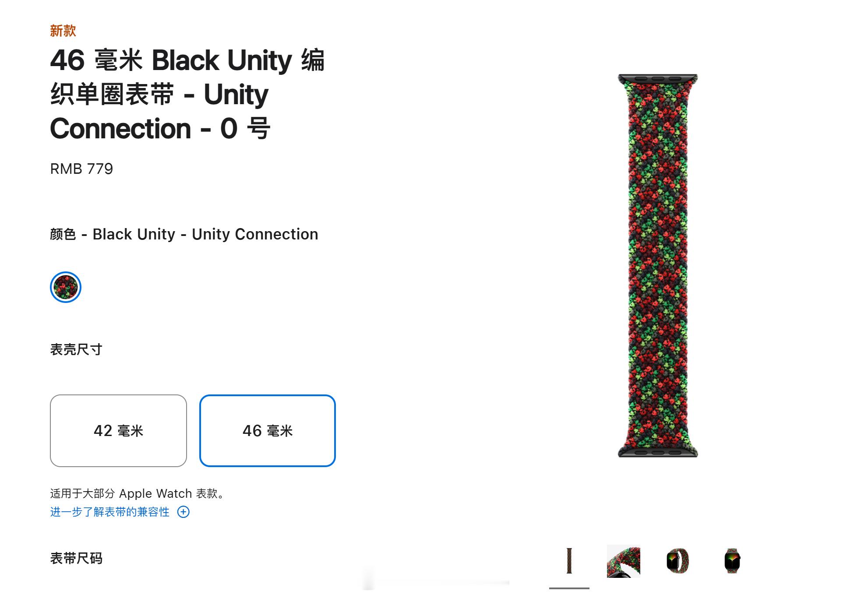
Task: Click the 46 毫米 Black Unity product title
Action: 187,94
